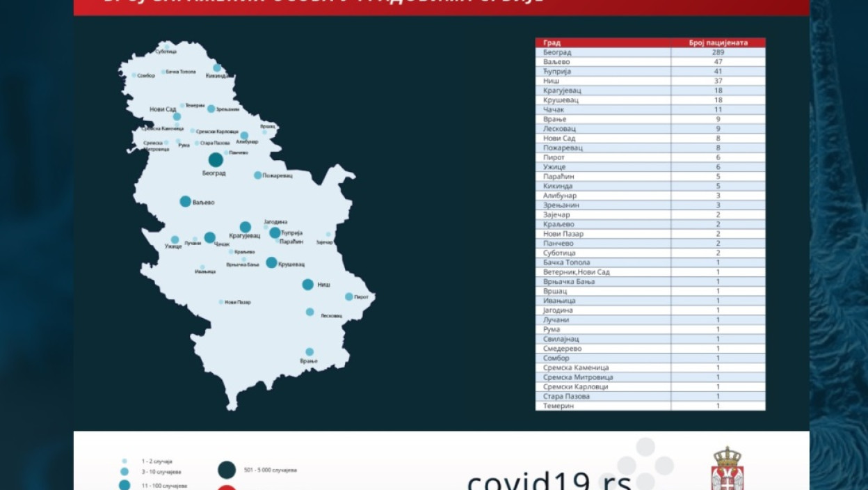This screenshot has height=490, width=868.
Task: Select the Зајечар dot on the map
Action: [x=328, y=235]
